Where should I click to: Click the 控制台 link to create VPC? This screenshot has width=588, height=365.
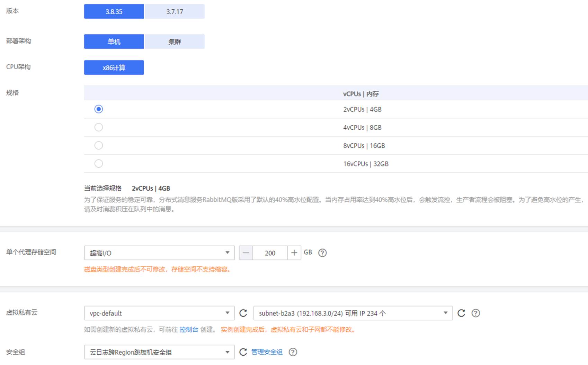coord(189,329)
